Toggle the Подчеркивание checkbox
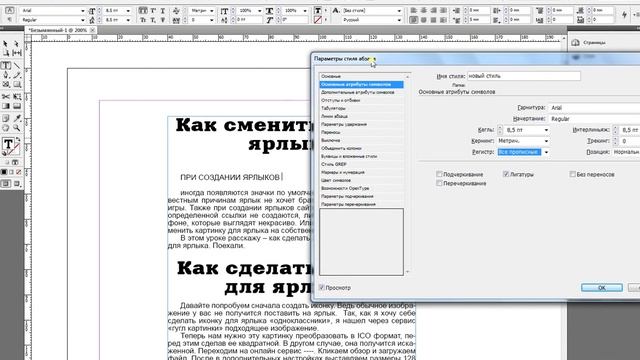Viewport: 640px width, 360px height. click(439, 174)
